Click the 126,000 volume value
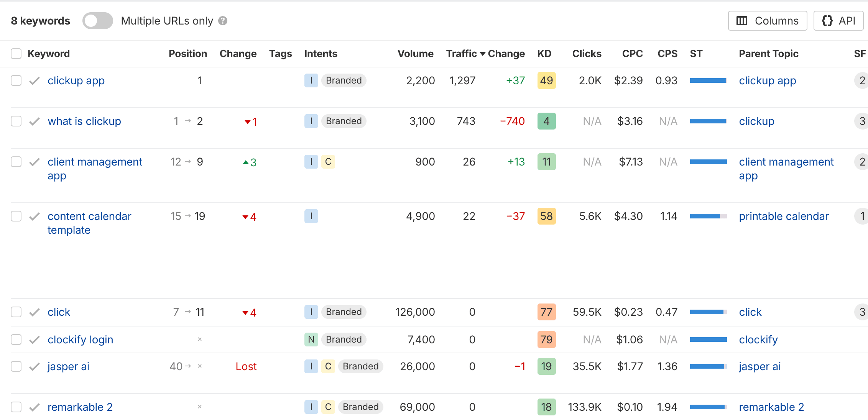 coord(415,312)
